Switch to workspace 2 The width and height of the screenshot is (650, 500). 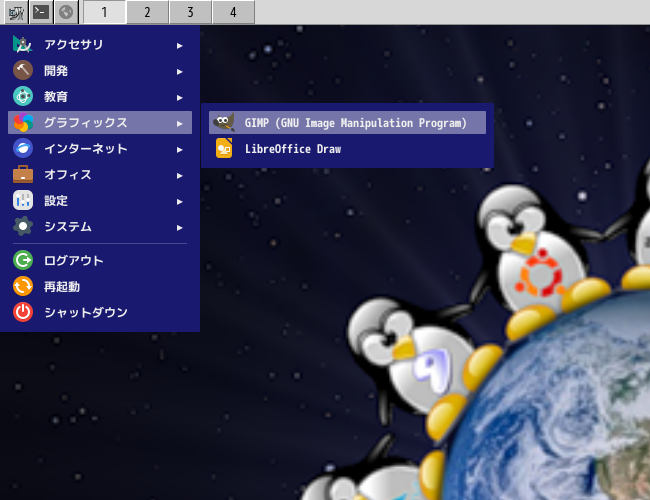pyautogui.click(x=148, y=12)
